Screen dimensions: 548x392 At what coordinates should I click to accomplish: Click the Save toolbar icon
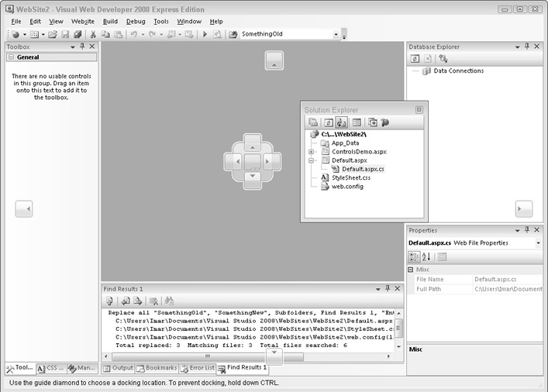click(65, 34)
